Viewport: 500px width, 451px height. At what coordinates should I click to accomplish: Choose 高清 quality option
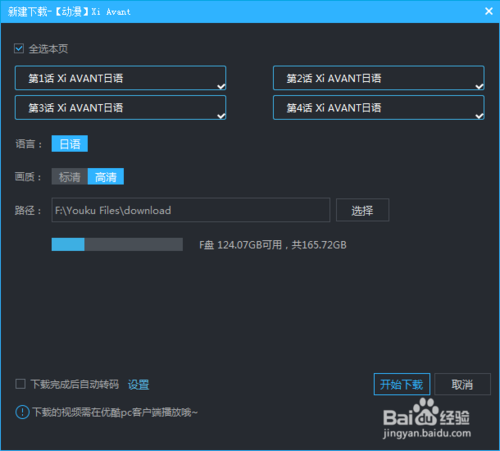coord(106,176)
